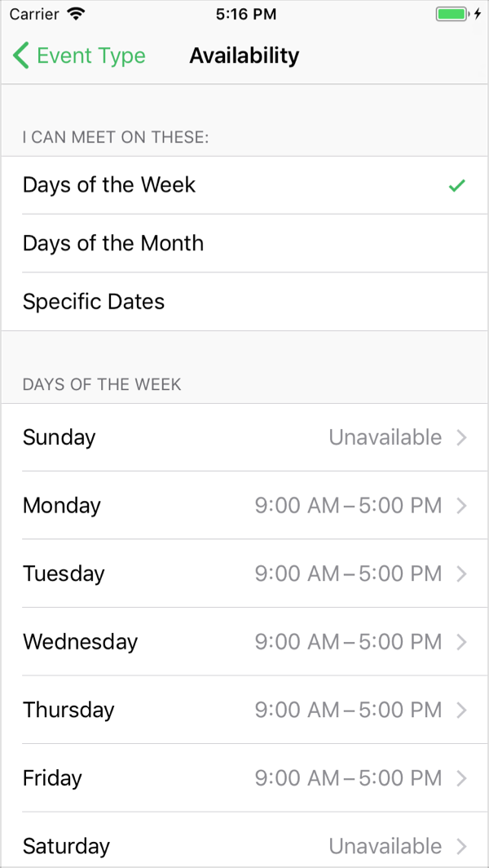Go back to Event Type
Image resolution: width=489 pixels, height=868 pixels.
point(90,55)
